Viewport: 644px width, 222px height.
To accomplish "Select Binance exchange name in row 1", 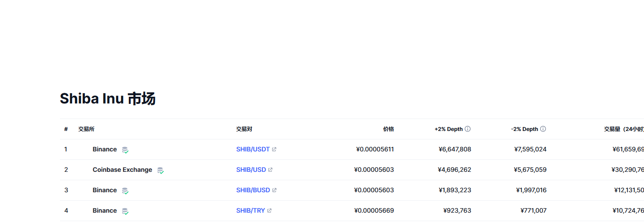I will 105,150.
